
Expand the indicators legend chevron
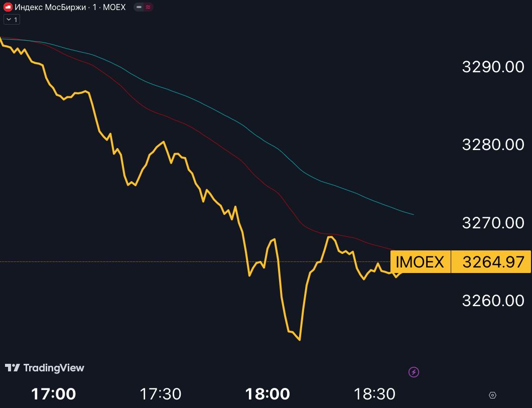point(9,20)
